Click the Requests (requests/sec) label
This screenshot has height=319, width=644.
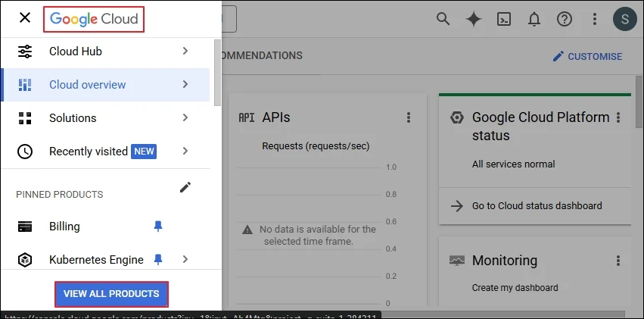[x=316, y=146]
